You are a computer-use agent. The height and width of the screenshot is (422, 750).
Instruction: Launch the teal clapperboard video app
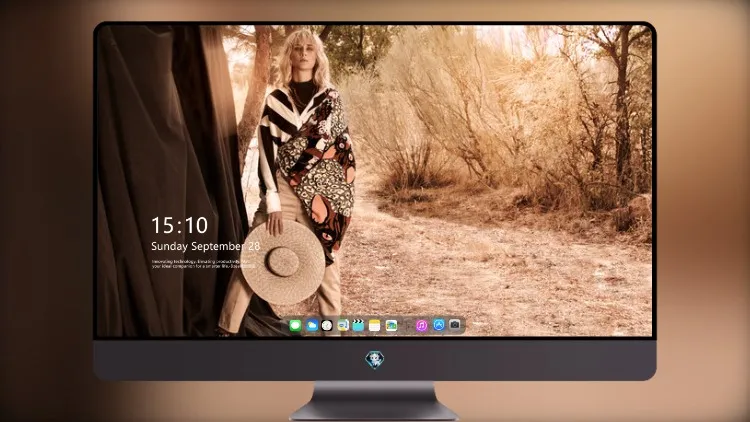coord(358,325)
